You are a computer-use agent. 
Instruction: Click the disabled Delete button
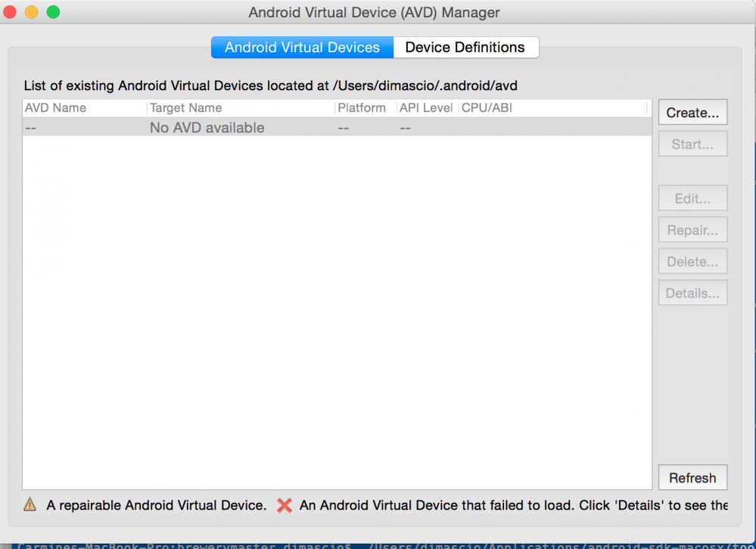(x=692, y=260)
